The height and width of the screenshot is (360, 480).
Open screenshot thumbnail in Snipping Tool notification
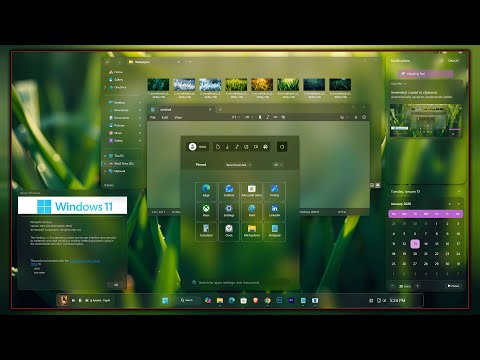coord(426,120)
